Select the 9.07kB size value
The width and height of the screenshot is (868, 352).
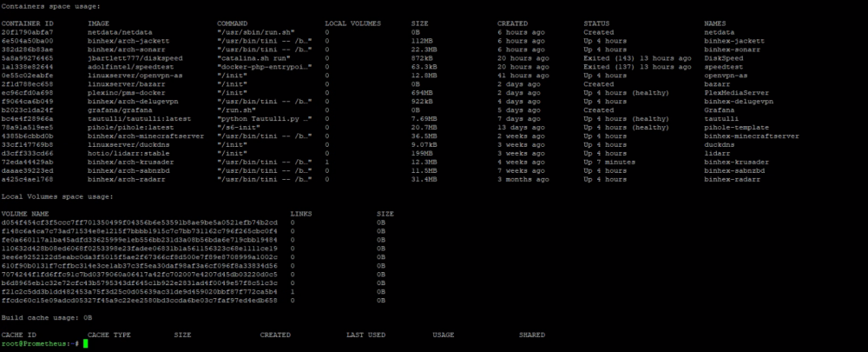[424, 144]
